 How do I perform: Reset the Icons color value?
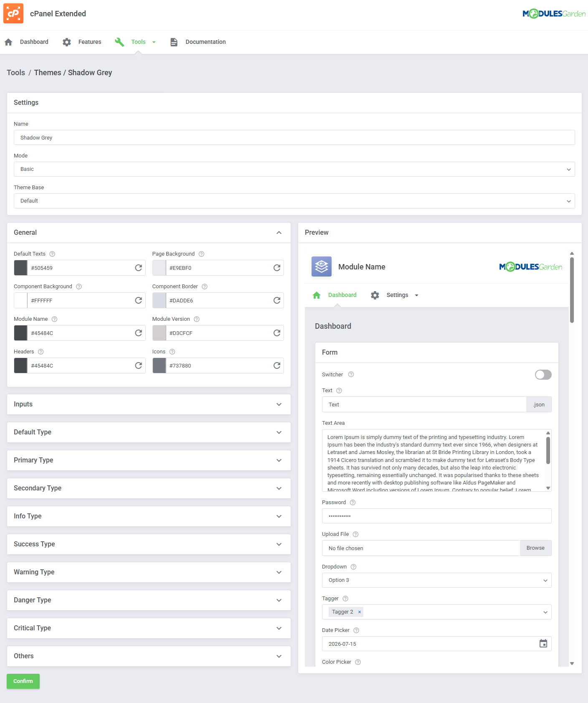[276, 365]
